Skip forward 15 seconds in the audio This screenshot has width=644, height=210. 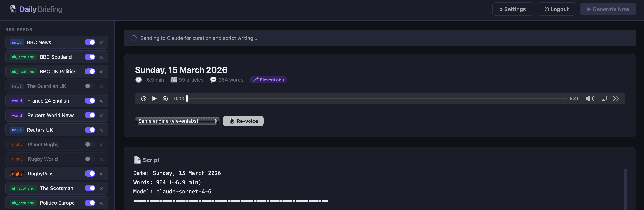point(165,98)
